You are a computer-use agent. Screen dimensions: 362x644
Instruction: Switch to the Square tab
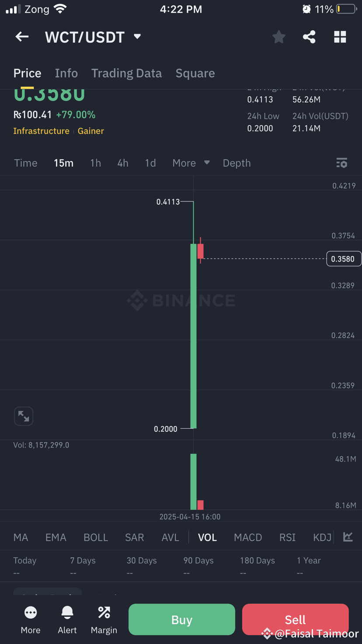click(195, 73)
